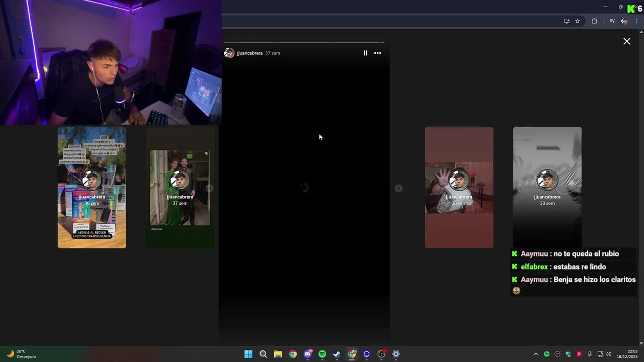The image size is (644, 362).
Task: Click the story progress bar at top
Action: coord(304,43)
